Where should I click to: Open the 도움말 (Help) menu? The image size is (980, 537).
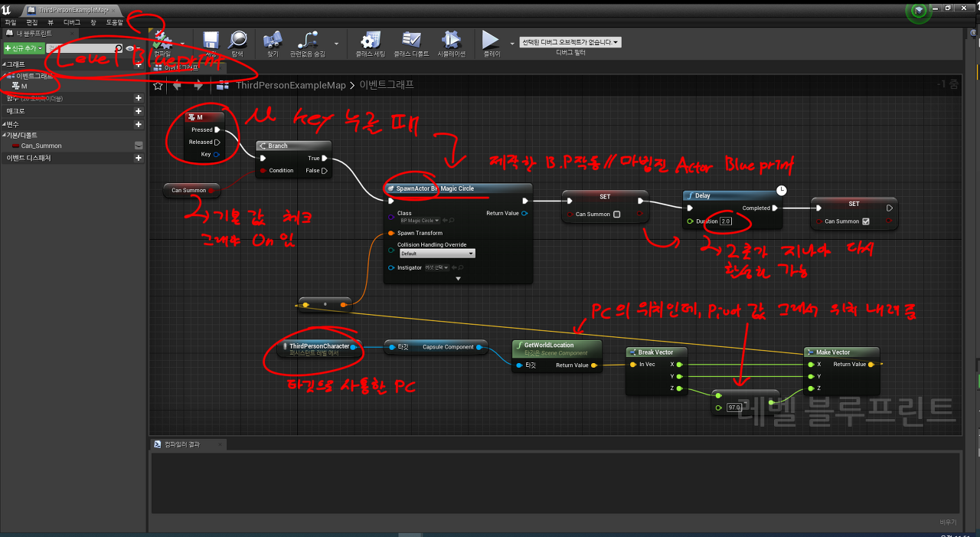coord(114,23)
